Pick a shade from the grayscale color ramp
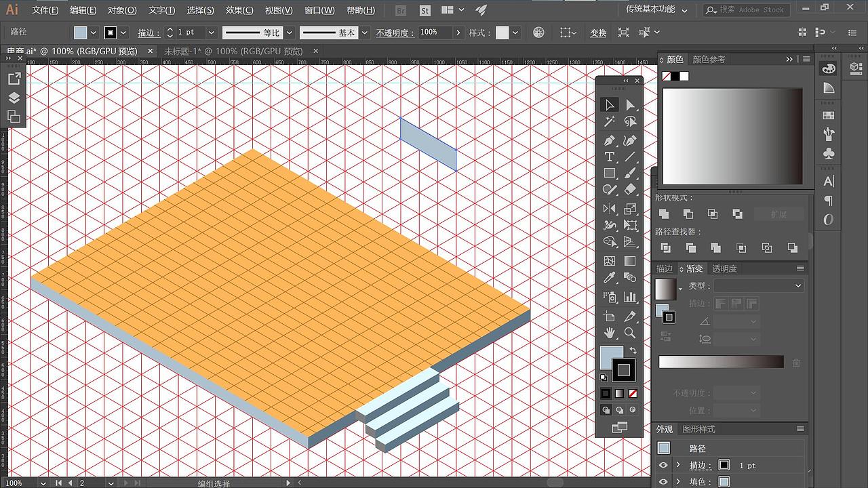This screenshot has width=868, height=488. pos(732,136)
